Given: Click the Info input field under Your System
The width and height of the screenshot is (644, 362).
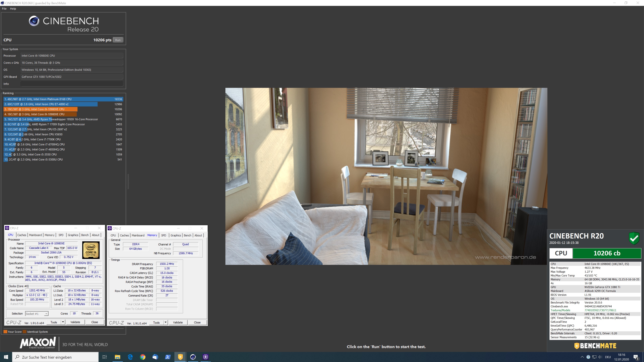Looking at the screenshot, I should 72,84.
